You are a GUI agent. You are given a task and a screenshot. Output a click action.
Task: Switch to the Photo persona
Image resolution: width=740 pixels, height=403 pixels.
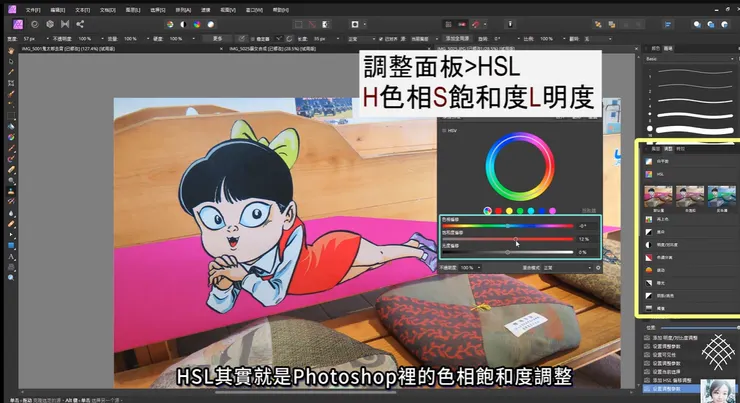click(x=18, y=24)
